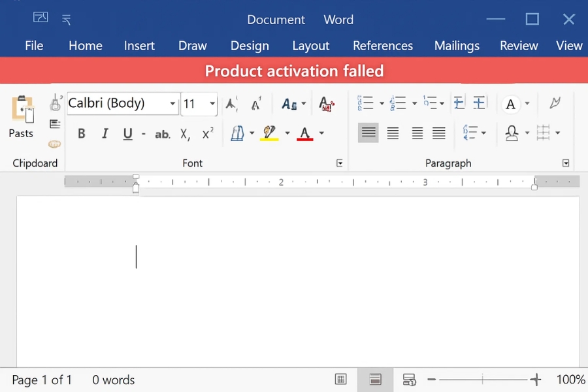Center align the text

point(393,133)
